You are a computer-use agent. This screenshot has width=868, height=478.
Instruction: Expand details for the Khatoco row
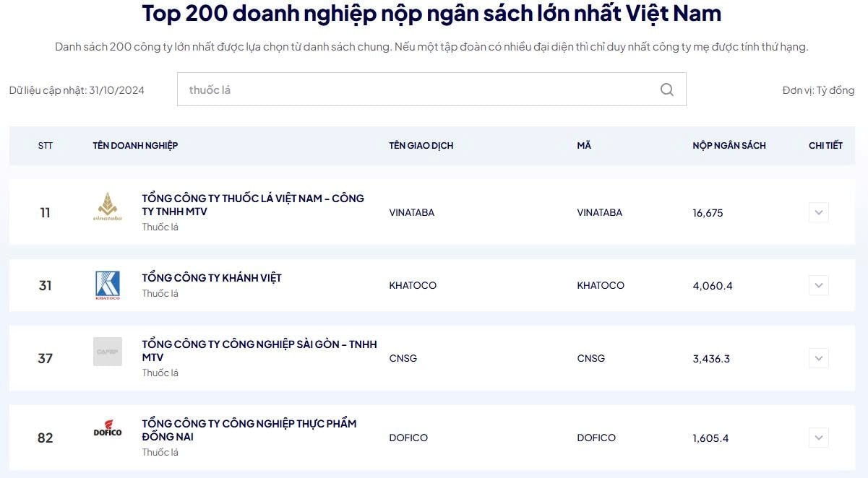(818, 285)
